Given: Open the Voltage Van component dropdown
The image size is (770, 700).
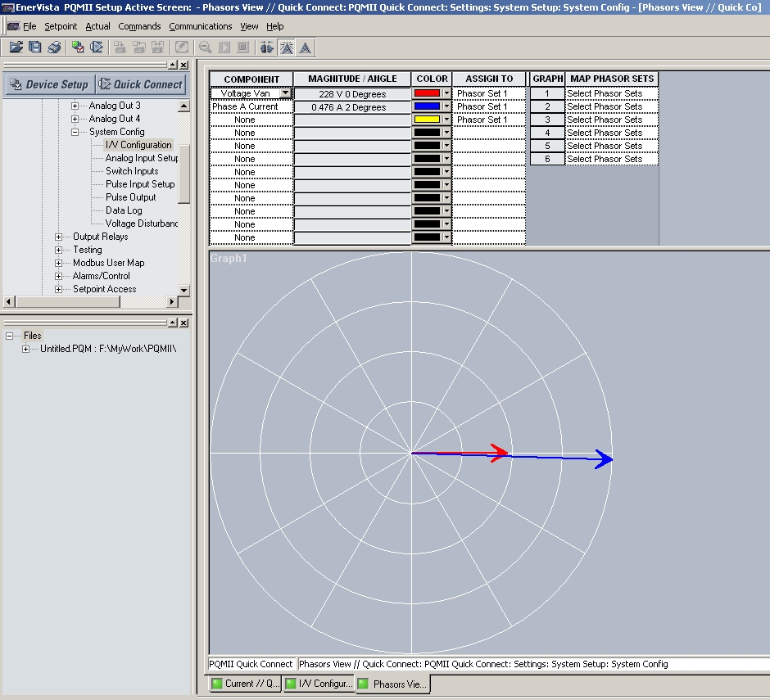Looking at the screenshot, I should pos(285,93).
